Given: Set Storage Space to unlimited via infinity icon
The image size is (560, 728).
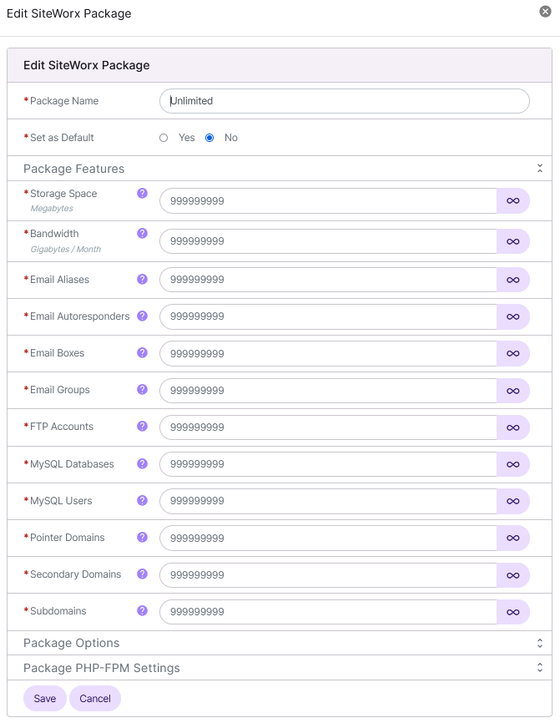Looking at the screenshot, I should pyautogui.click(x=512, y=201).
